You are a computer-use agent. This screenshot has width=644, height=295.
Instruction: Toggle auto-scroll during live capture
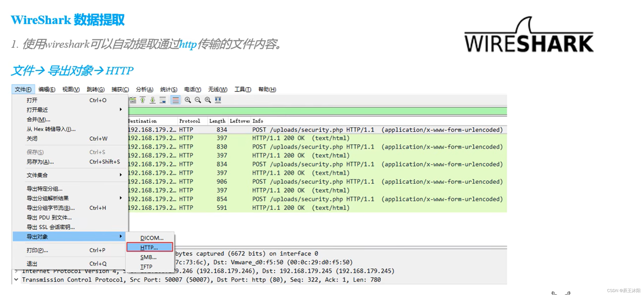click(x=163, y=100)
